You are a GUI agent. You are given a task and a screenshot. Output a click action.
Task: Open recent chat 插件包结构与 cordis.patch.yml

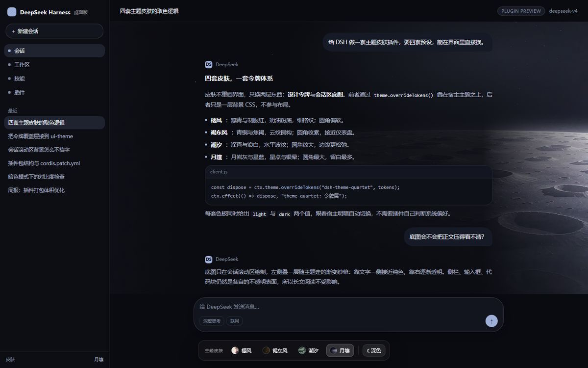pos(54,163)
